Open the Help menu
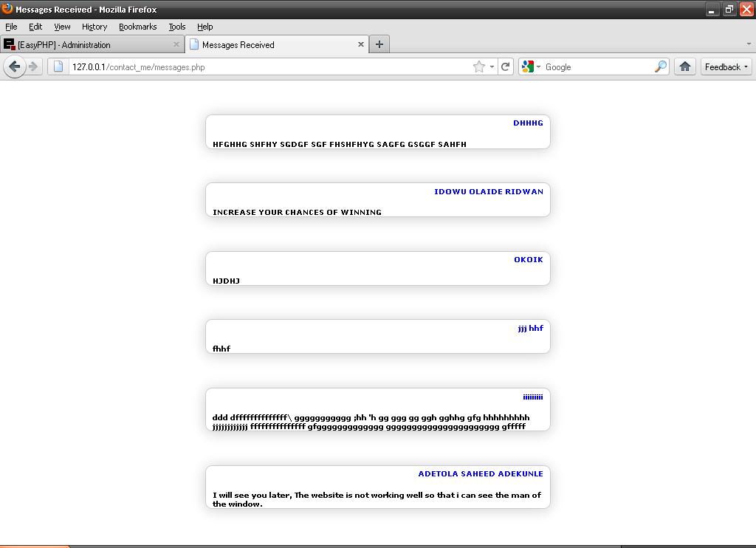This screenshot has width=756, height=548. click(x=205, y=27)
